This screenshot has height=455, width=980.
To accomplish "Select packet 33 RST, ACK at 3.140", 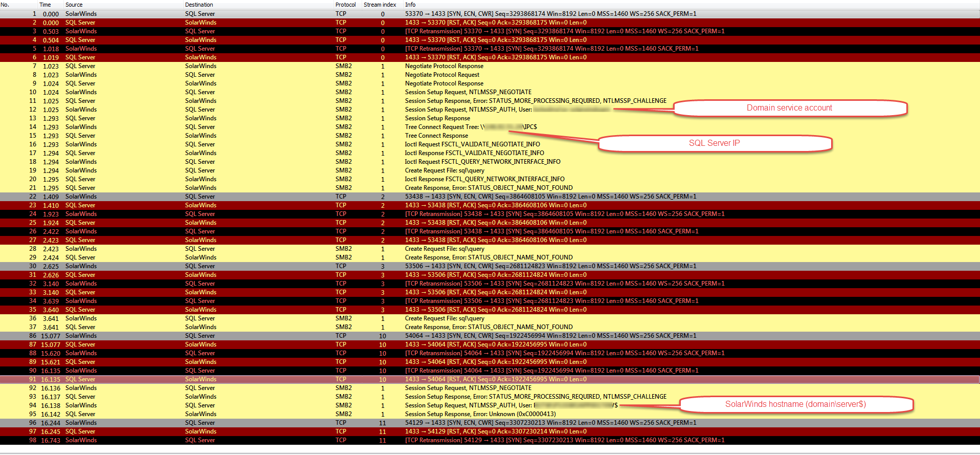I will click(490, 292).
